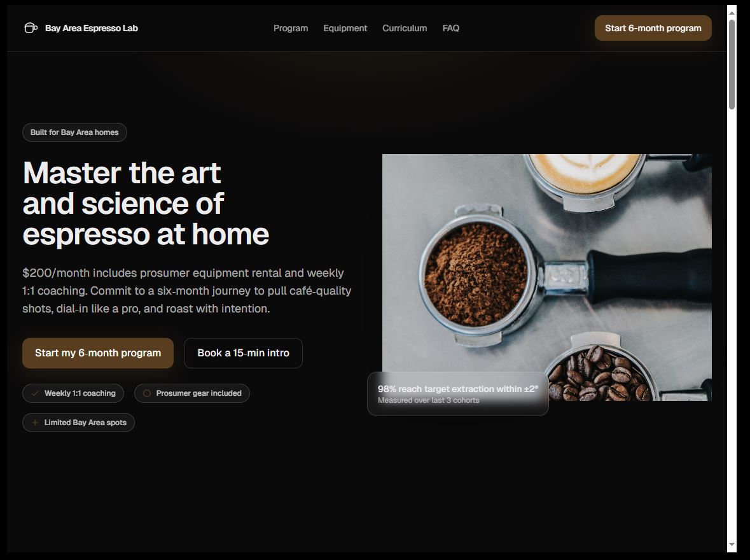Click the plus icon beside Limited Bay Area spots

(35, 423)
